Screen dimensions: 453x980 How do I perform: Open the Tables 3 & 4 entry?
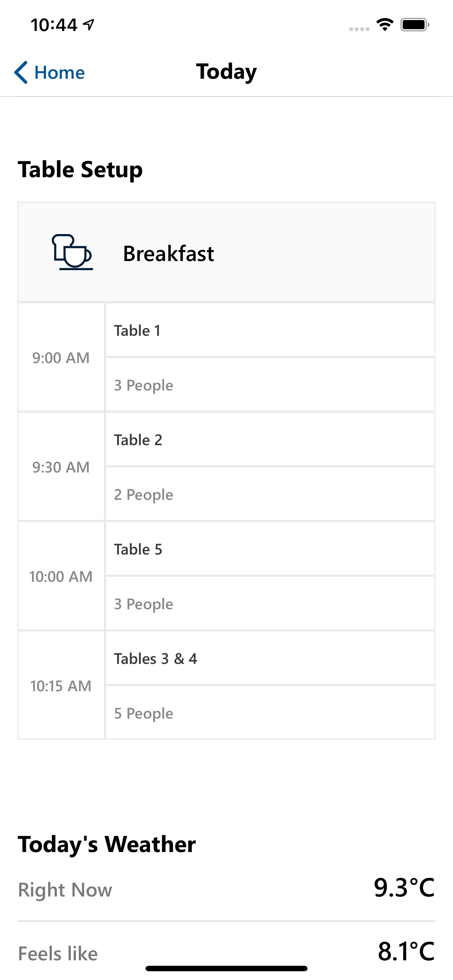pos(270,658)
